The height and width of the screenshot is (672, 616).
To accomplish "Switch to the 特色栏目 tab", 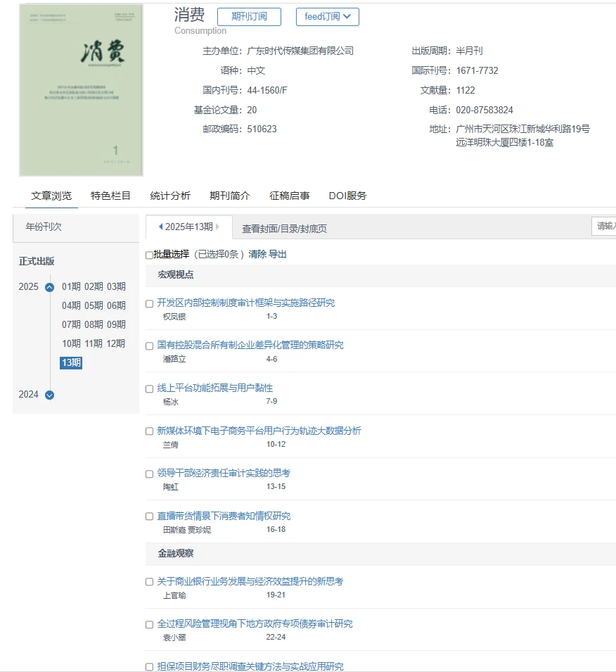I will pyautogui.click(x=110, y=196).
